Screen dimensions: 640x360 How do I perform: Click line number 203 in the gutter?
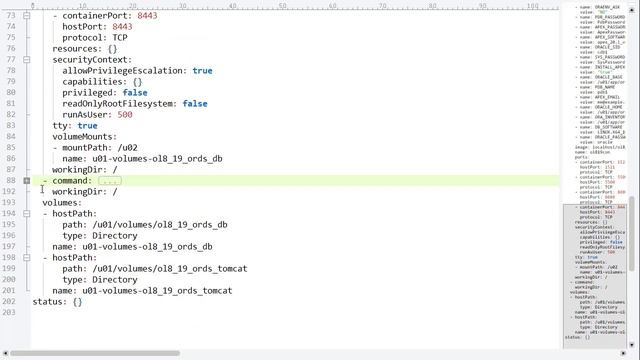(9, 312)
